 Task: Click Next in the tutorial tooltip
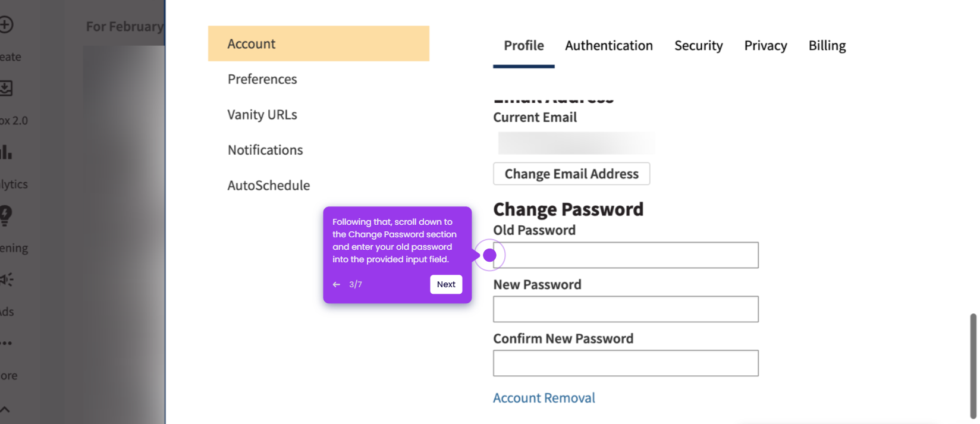point(446,284)
